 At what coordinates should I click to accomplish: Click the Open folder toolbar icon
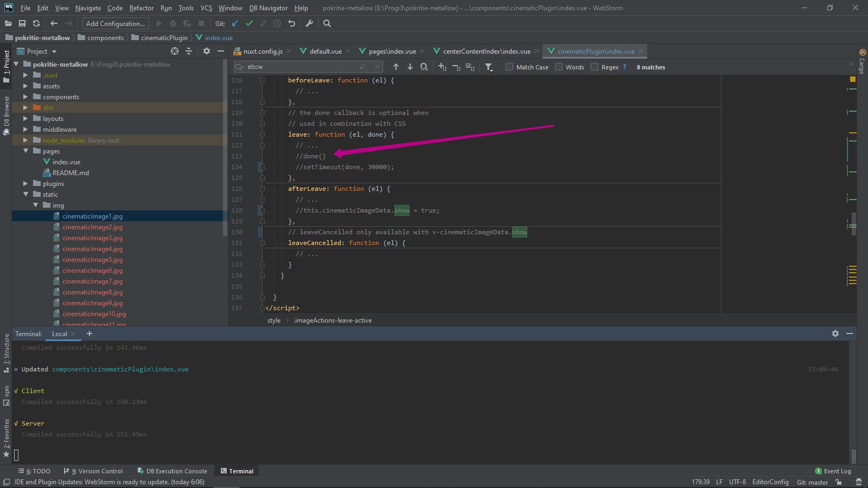click(x=8, y=23)
